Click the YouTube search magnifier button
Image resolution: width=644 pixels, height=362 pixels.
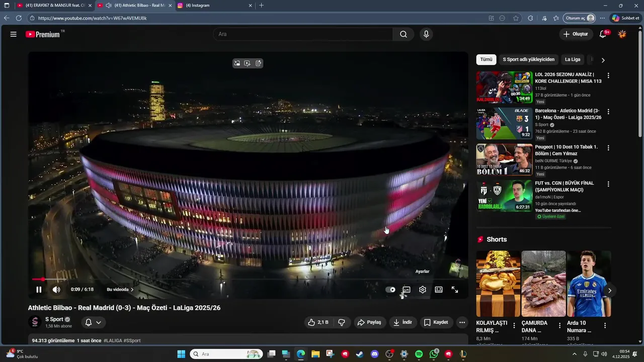tap(404, 34)
